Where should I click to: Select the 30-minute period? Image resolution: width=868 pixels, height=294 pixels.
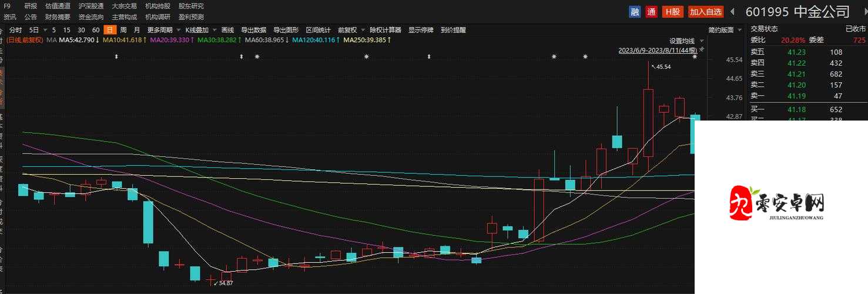(81, 30)
